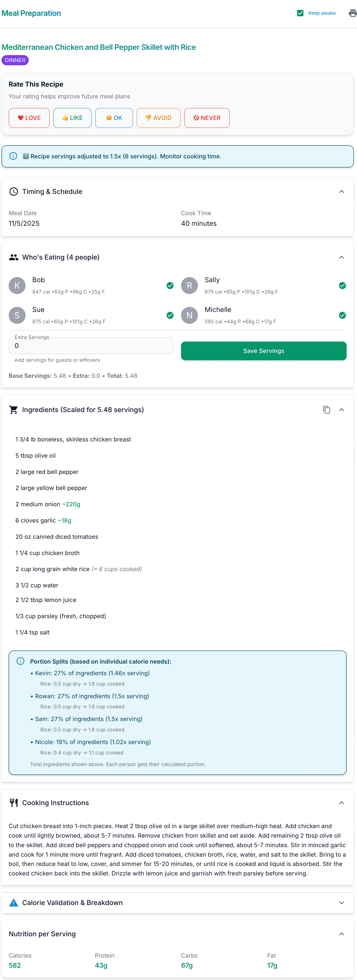Collapse the Nutrition per Serving section

click(341, 934)
